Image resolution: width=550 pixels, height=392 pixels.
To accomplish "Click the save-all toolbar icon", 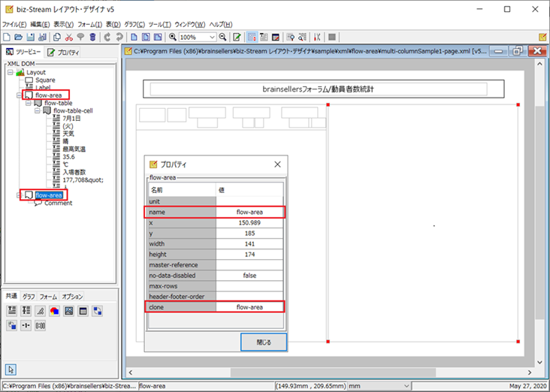I will pos(42,37).
